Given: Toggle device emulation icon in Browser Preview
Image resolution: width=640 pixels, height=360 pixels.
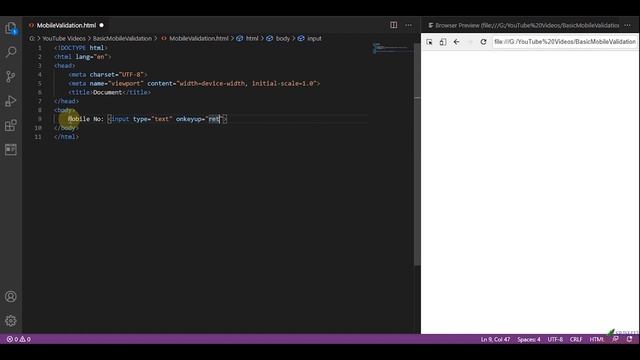Looking at the screenshot, I should pyautogui.click(x=443, y=42).
